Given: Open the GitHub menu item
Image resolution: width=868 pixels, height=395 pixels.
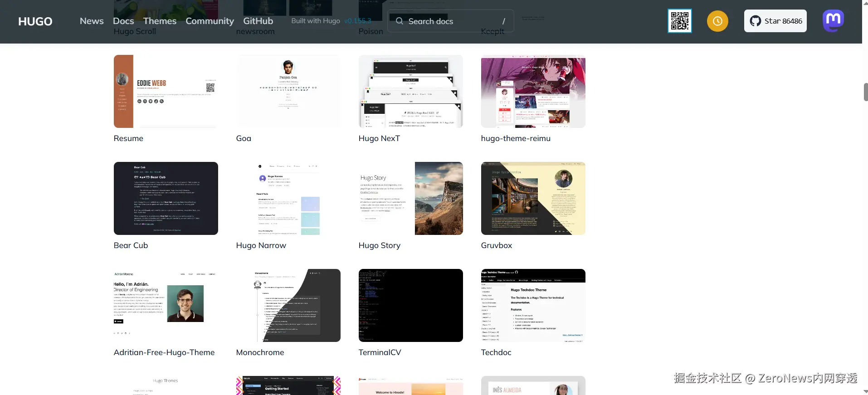Looking at the screenshot, I should pyautogui.click(x=258, y=21).
